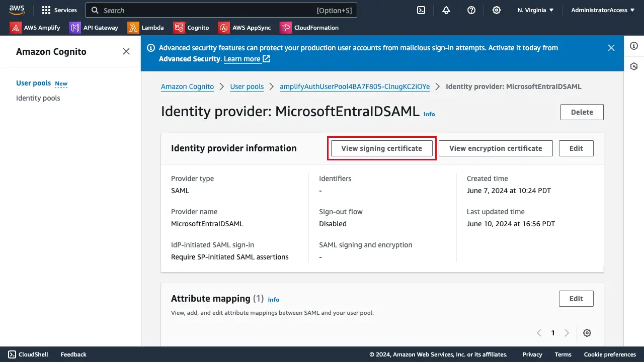
Task: Go to Amazon Cognito breadcrumb
Action: coord(187,86)
